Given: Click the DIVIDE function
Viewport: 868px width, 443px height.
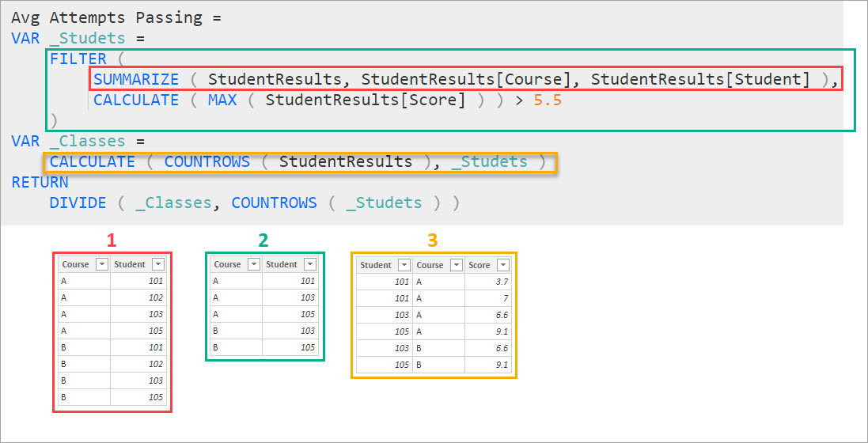Looking at the screenshot, I should (x=78, y=203).
